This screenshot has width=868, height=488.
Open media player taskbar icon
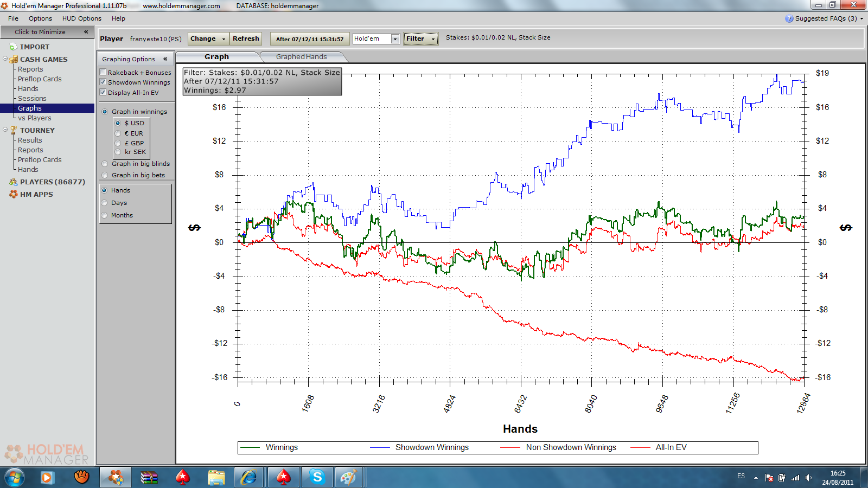coord(47,478)
